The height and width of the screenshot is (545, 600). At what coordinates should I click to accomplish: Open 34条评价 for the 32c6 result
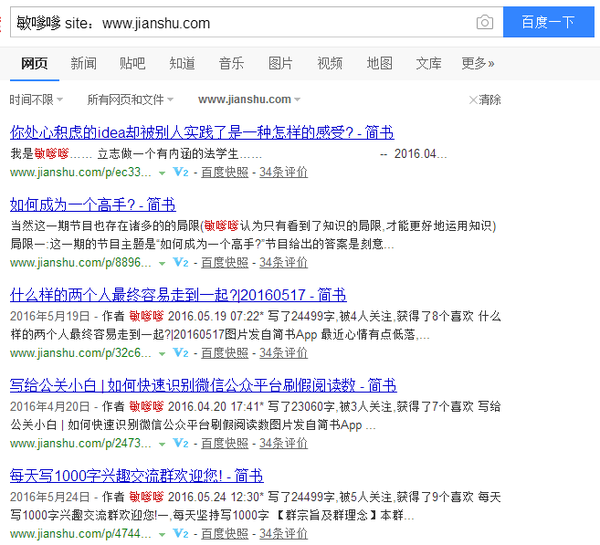pyautogui.click(x=284, y=353)
